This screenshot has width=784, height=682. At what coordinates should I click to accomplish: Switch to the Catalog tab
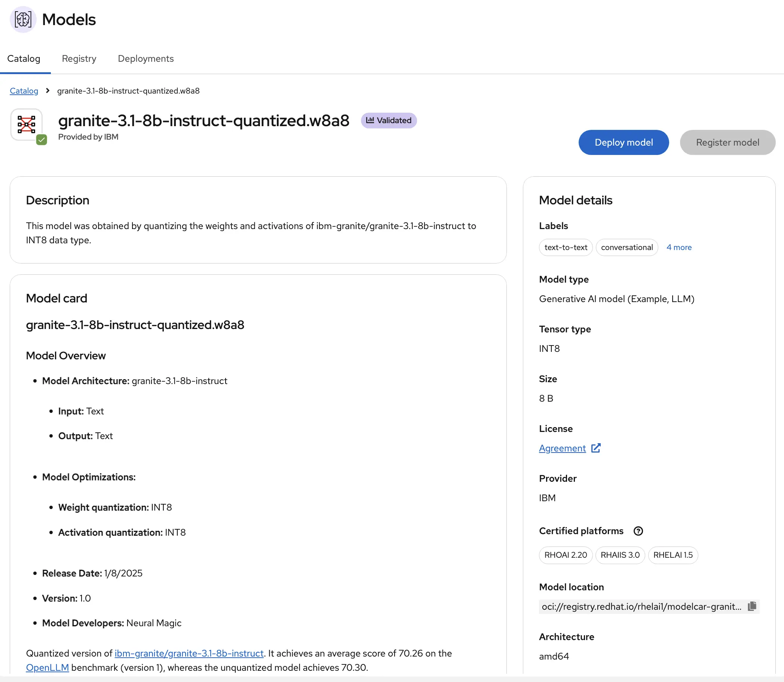tap(24, 59)
